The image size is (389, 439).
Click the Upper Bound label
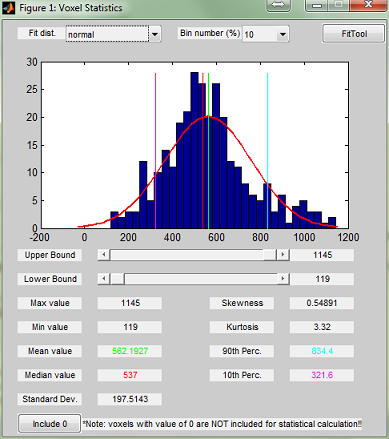click(x=50, y=255)
